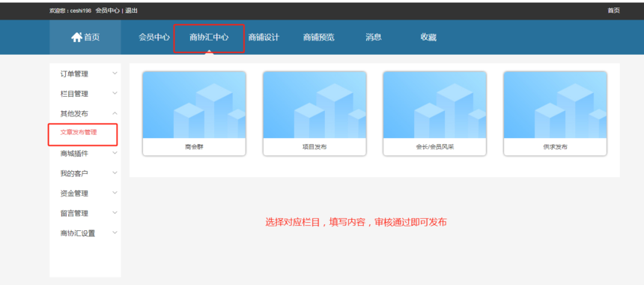Open the 项目发布 card thumbnail

pos(315,105)
